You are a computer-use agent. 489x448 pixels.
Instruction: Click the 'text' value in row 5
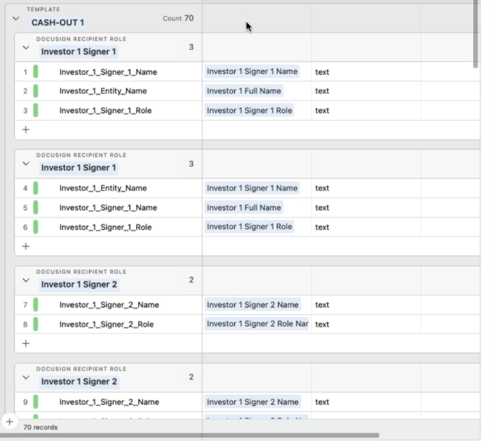point(322,208)
